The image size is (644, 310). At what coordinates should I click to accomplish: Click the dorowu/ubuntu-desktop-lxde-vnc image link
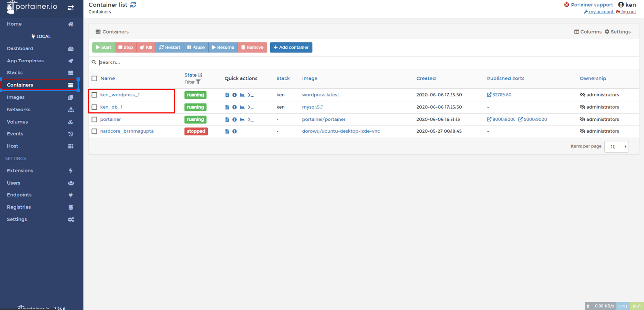click(341, 131)
